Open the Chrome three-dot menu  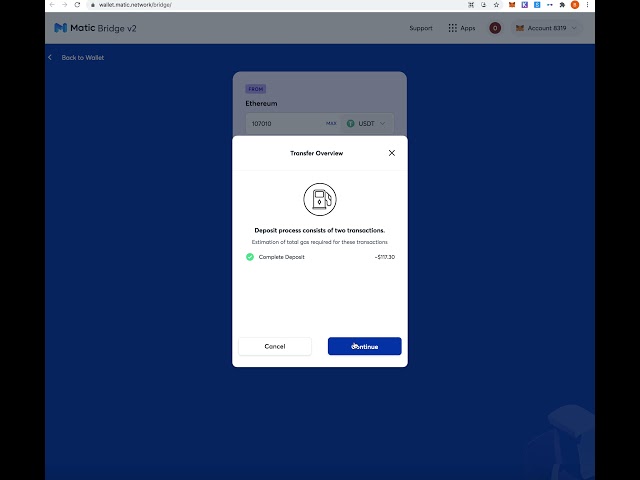[x=587, y=5]
